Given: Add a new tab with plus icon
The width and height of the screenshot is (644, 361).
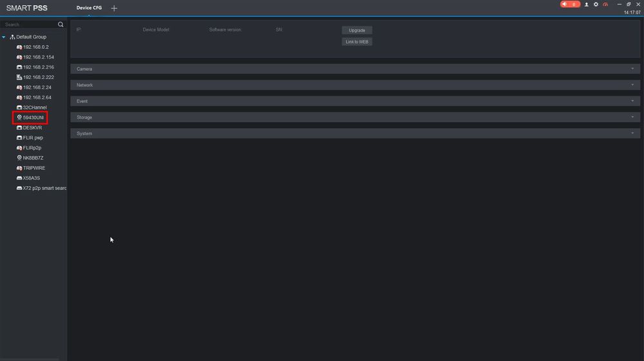Looking at the screenshot, I should [x=114, y=8].
